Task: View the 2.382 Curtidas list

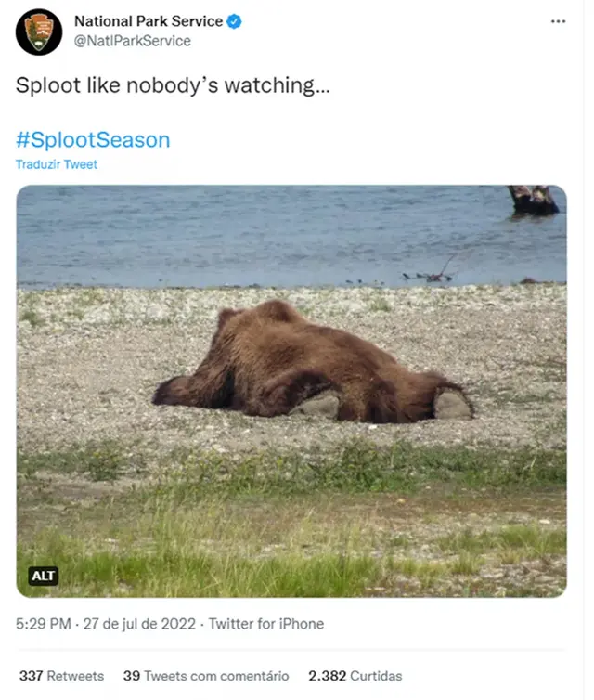Action: click(355, 676)
